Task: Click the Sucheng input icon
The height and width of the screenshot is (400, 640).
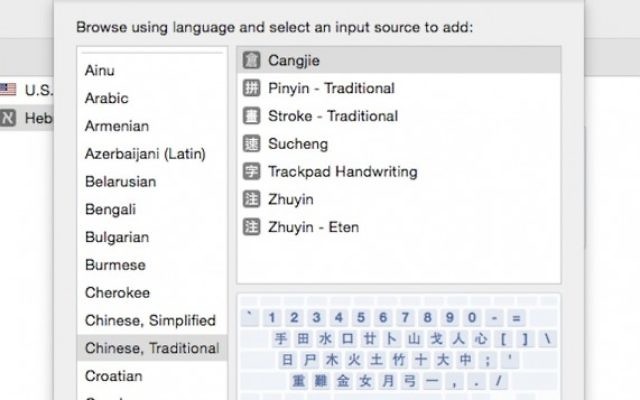Action: (251, 144)
